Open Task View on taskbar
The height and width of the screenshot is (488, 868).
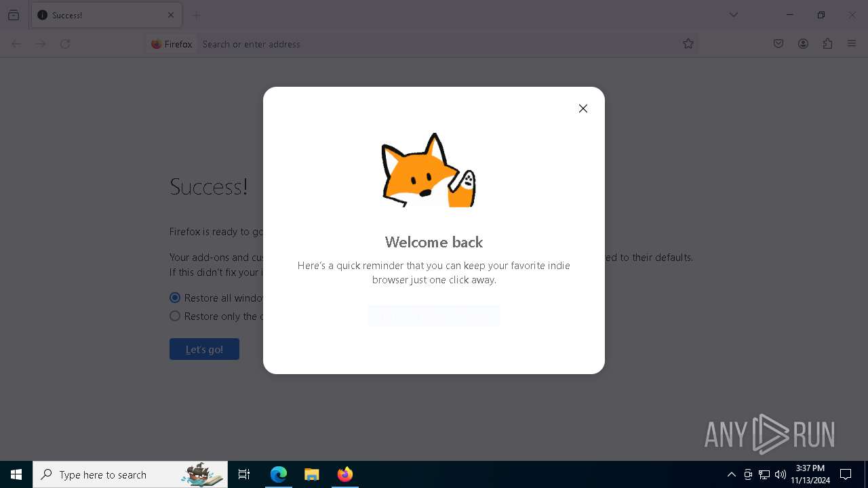click(x=244, y=474)
